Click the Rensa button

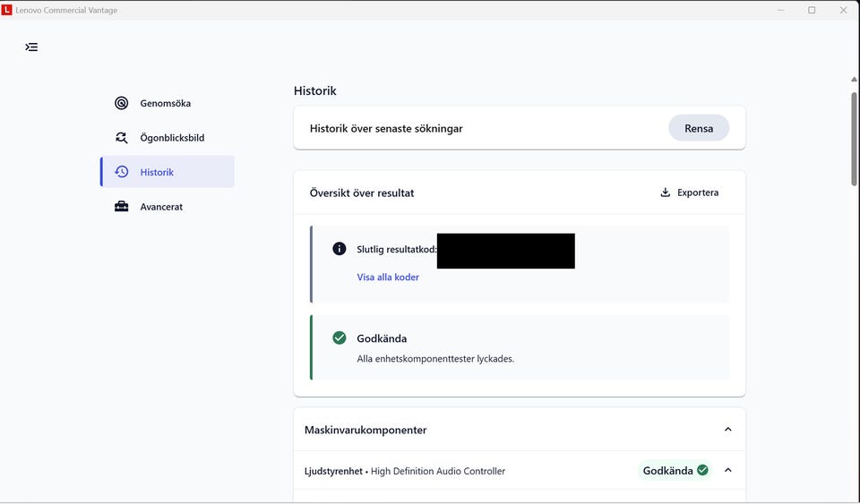point(698,128)
